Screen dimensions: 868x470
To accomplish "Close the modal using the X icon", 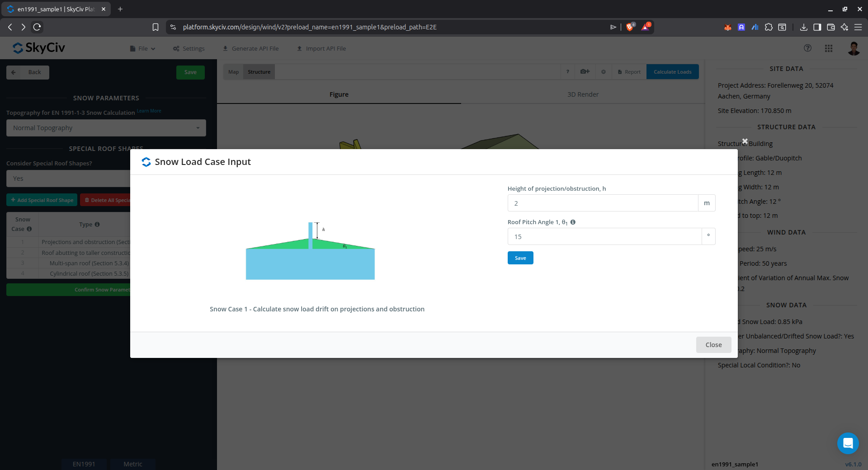I will click(x=745, y=141).
